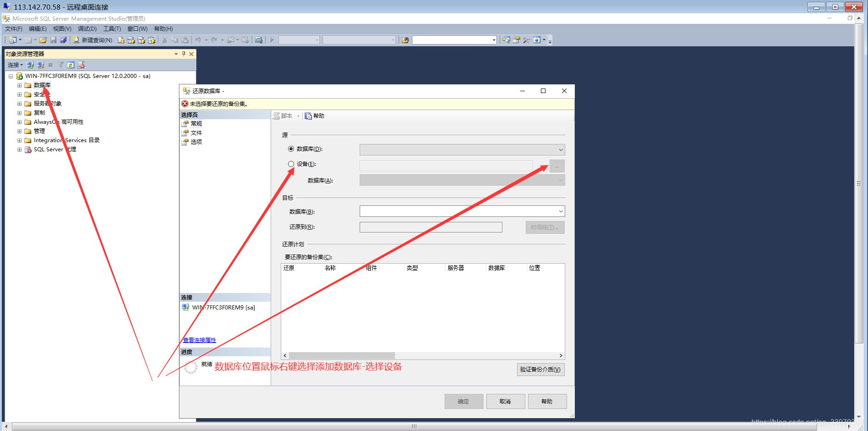The height and width of the screenshot is (431, 868).
Task: Open the 窗口(W) menu
Action: 137,28
